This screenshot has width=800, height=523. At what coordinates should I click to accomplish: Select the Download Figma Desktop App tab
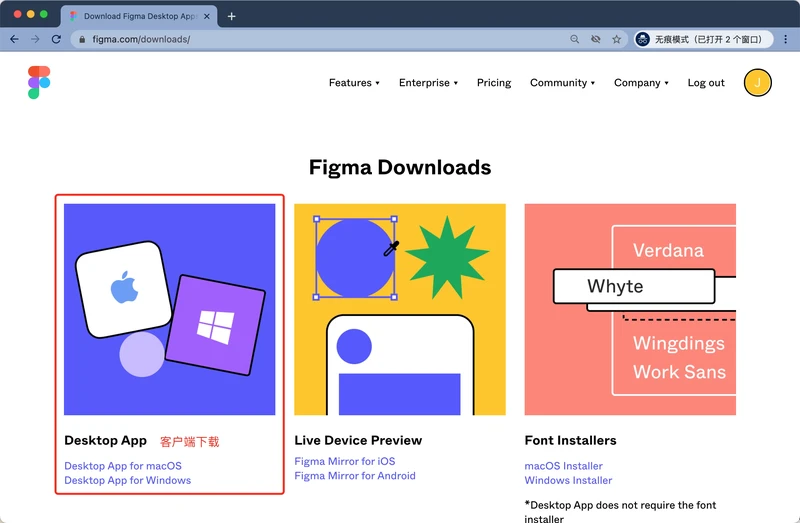pyautogui.click(x=139, y=16)
